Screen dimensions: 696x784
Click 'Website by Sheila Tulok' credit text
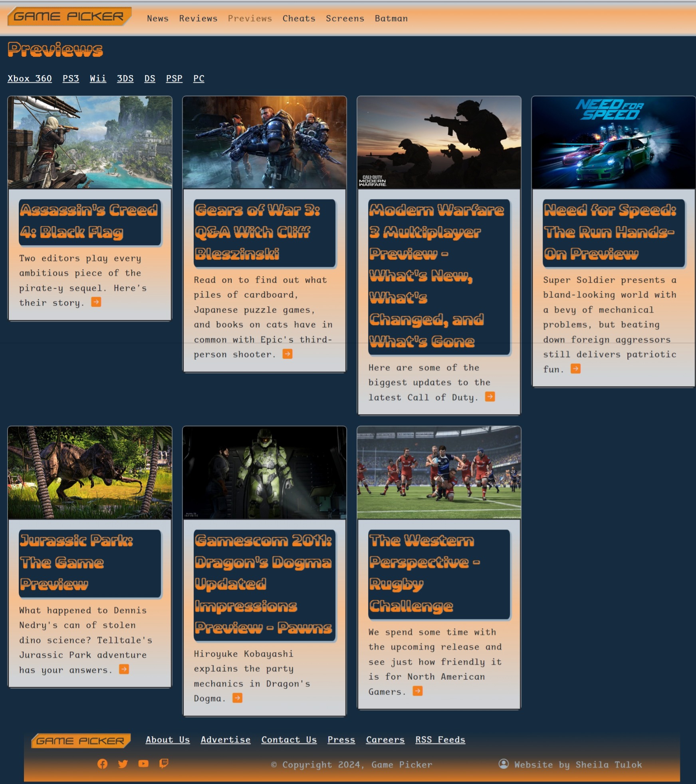578,764
